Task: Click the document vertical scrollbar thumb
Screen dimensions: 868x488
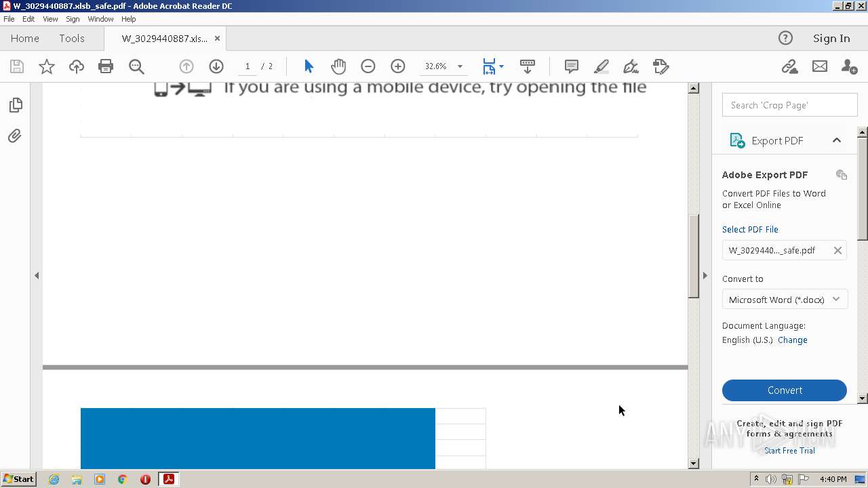Action: coord(693,256)
